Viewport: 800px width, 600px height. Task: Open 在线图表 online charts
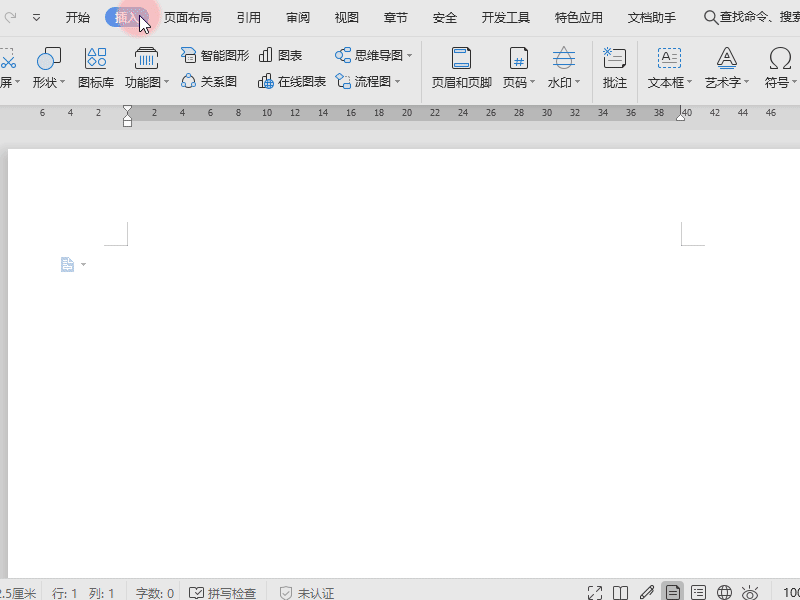(x=292, y=82)
